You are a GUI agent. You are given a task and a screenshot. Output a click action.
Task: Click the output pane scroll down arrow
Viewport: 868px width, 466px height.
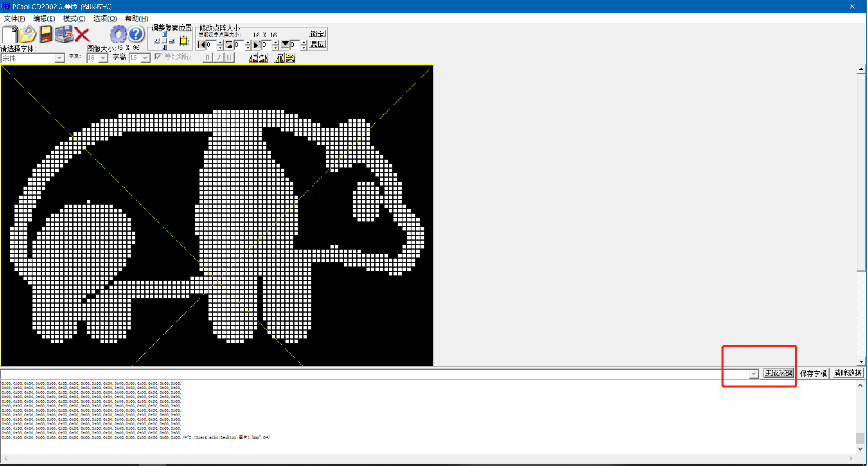860,449
